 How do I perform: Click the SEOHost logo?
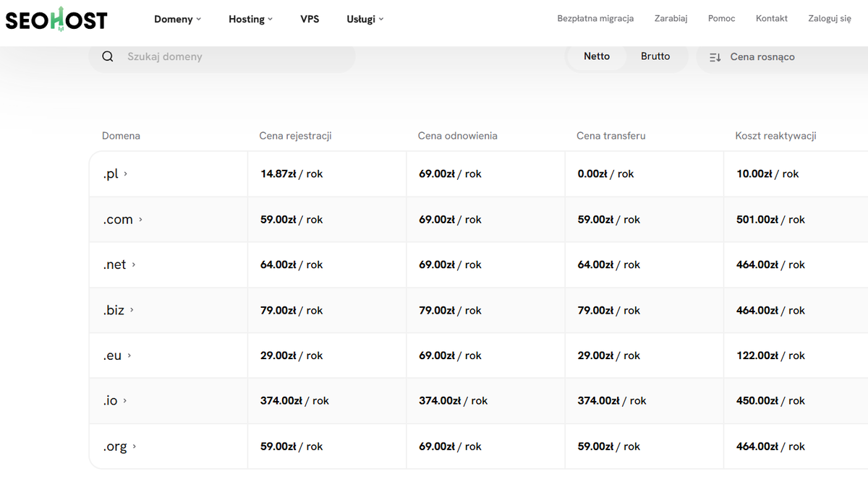[56, 19]
